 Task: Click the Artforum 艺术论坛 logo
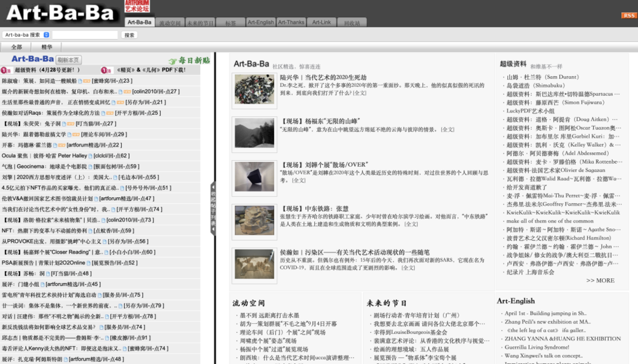(137, 7)
